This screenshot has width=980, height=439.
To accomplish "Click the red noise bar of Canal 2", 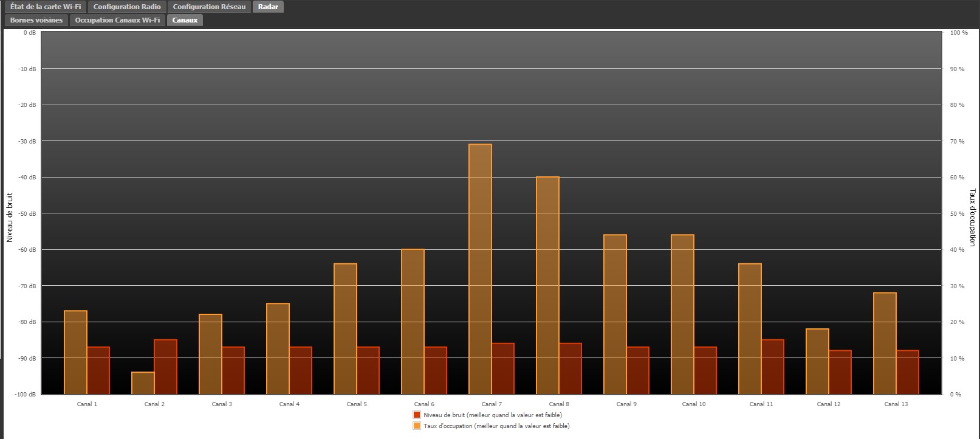I will coord(166,367).
